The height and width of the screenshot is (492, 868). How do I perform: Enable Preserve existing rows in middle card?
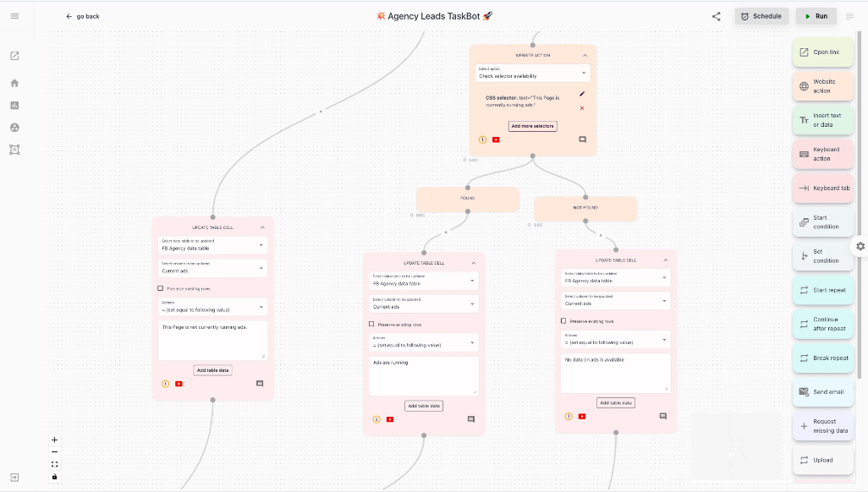(x=371, y=324)
